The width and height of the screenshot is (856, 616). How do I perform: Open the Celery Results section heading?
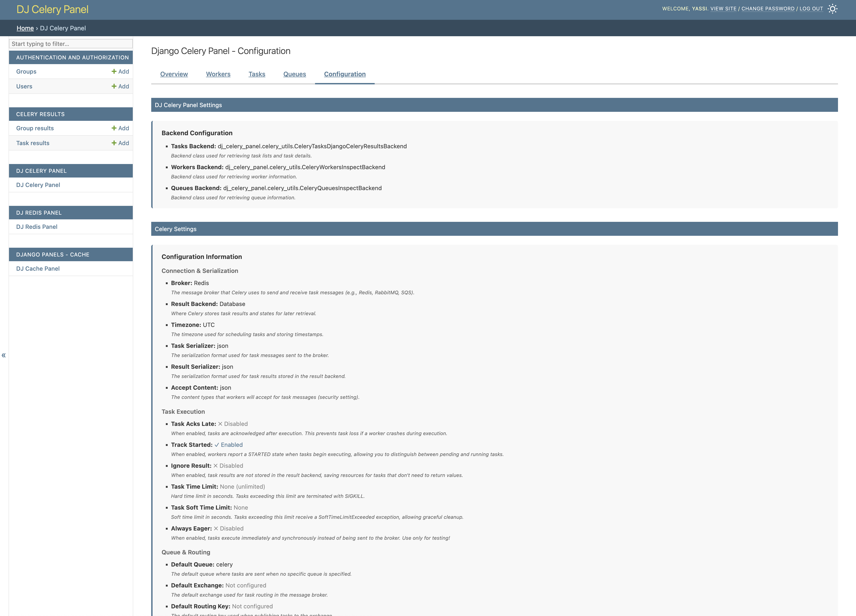(x=40, y=114)
